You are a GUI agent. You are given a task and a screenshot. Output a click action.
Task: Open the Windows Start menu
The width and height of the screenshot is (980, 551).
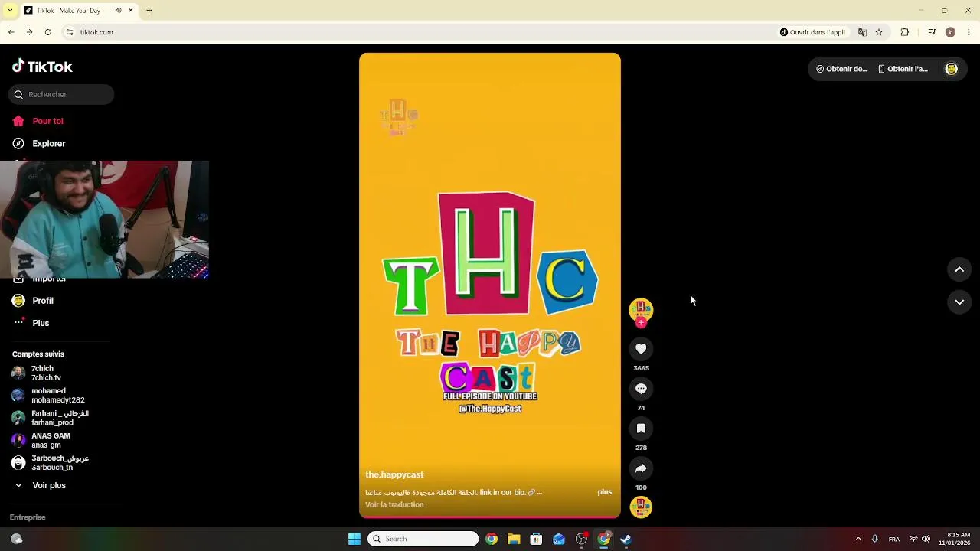click(x=354, y=539)
